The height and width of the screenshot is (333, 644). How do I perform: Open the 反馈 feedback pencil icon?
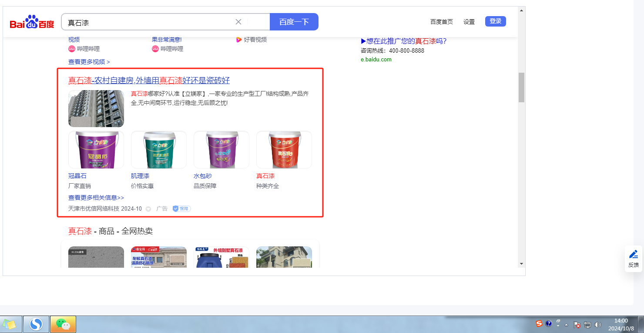(634, 254)
